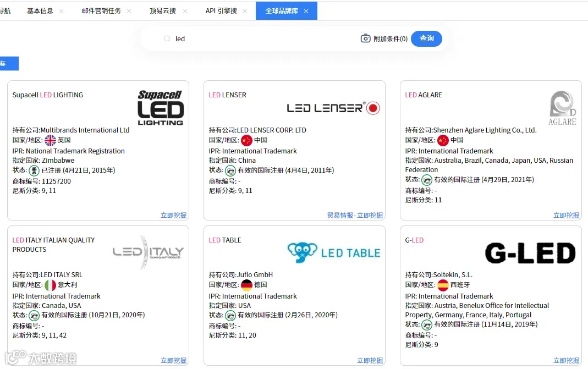Click holder Juflo GmbH
This screenshot has height=369, width=588.
255,275
